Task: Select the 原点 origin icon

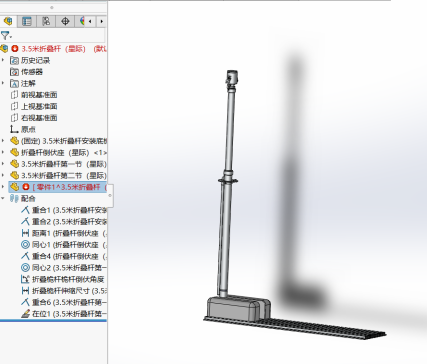Action: point(14,129)
